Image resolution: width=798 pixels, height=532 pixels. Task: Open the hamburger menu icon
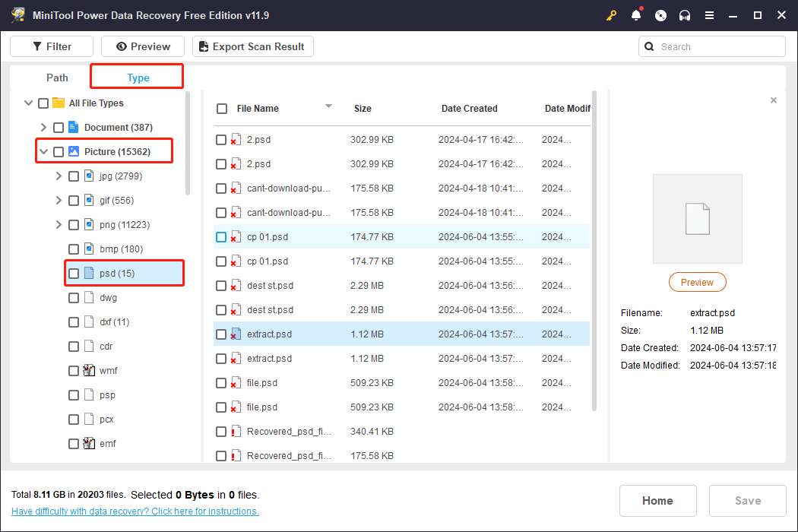click(x=709, y=15)
